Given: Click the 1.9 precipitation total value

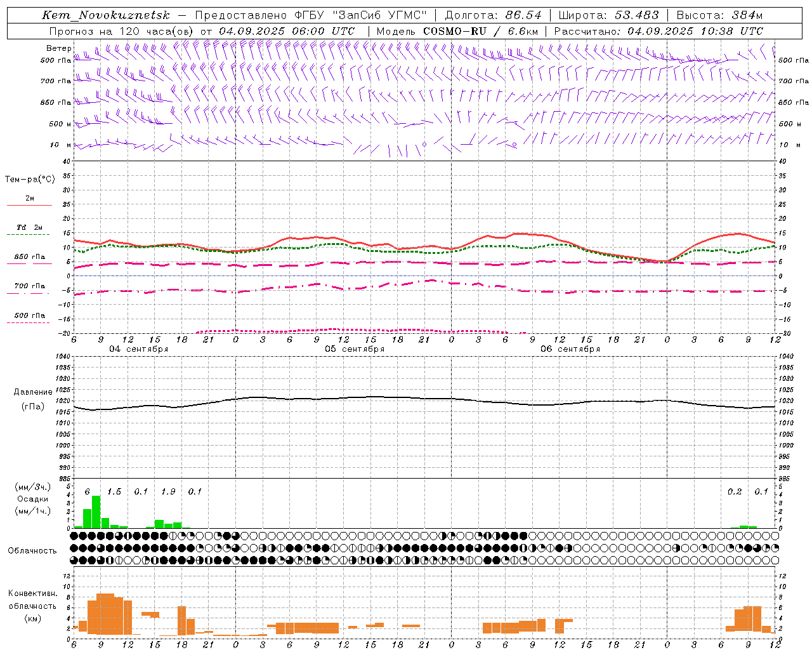Looking at the screenshot, I should pyautogui.click(x=168, y=492).
